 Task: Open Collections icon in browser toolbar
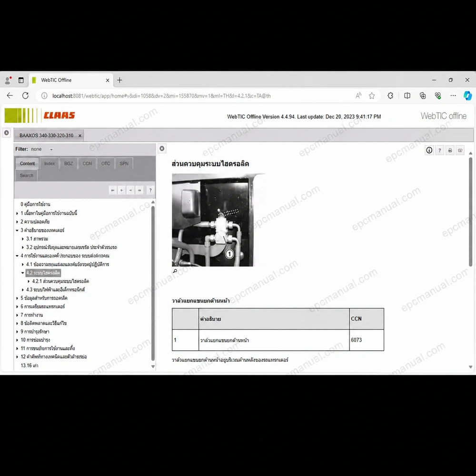pyautogui.click(x=423, y=96)
